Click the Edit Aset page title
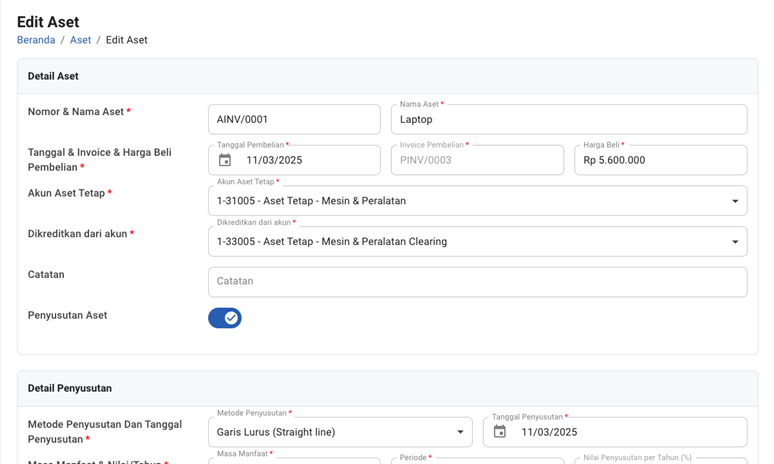This screenshot has height=464, width=774. click(x=48, y=22)
